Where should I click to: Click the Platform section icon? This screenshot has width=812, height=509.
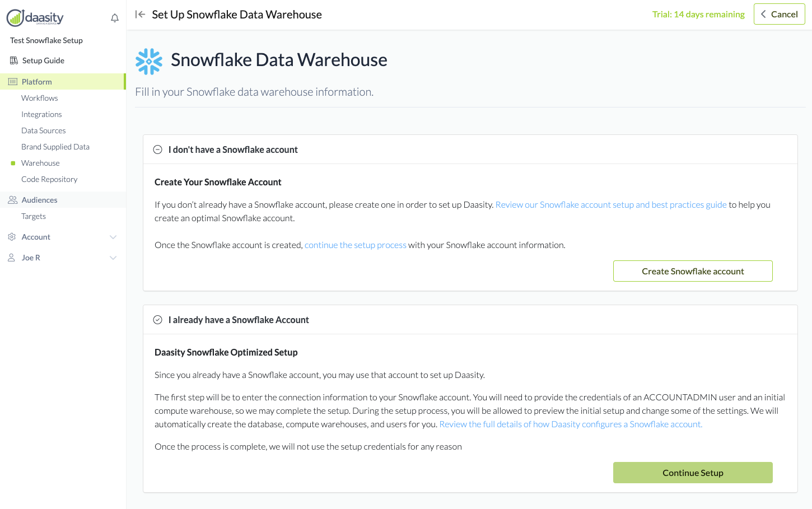coord(13,82)
